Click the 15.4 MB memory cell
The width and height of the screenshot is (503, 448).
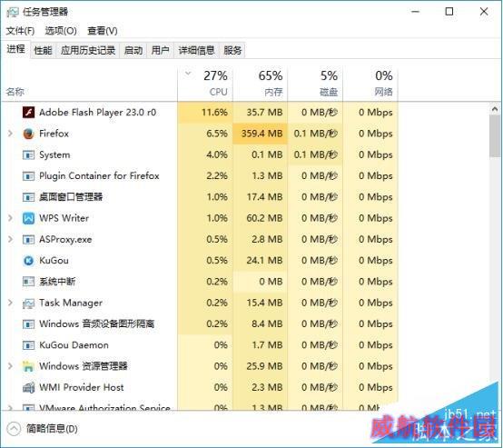(261, 303)
